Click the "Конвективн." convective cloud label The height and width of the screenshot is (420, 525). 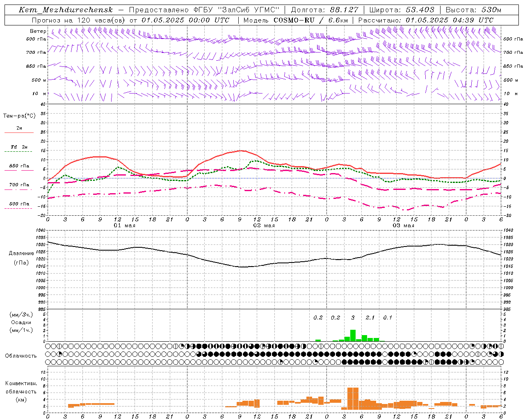[x=21, y=383]
